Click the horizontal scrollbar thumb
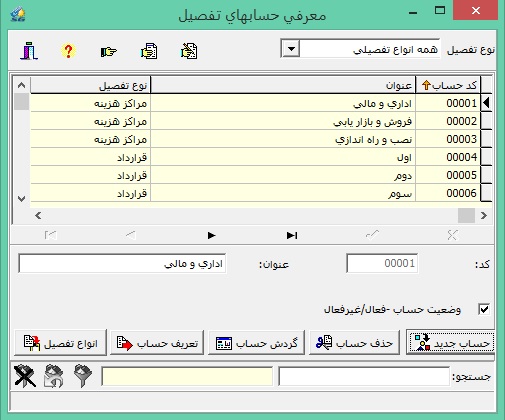Screen dimensions: 505x420 point(466,216)
